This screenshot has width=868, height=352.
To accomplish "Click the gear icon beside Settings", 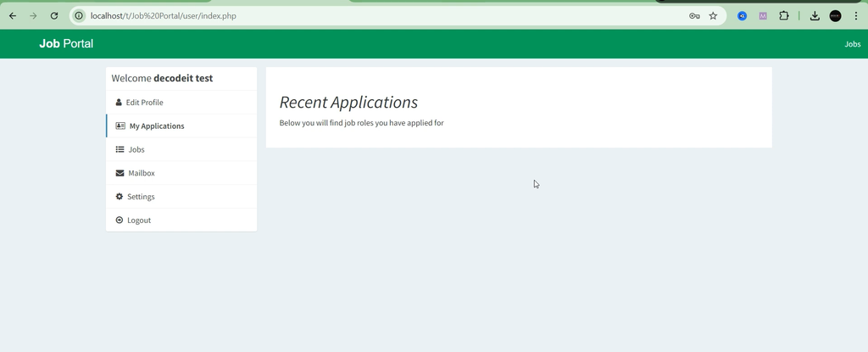I will pos(119,197).
